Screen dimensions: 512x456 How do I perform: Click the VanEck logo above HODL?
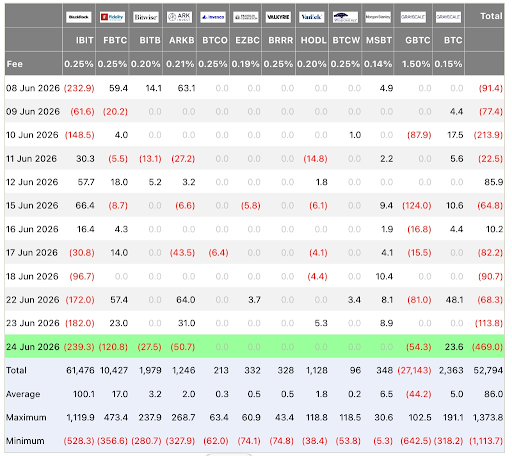coord(312,17)
